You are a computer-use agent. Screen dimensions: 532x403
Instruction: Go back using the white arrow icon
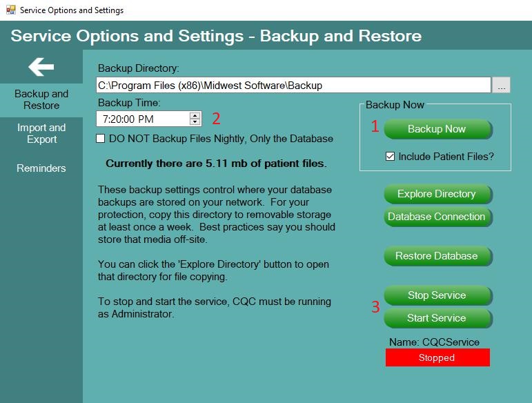point(41,66)
